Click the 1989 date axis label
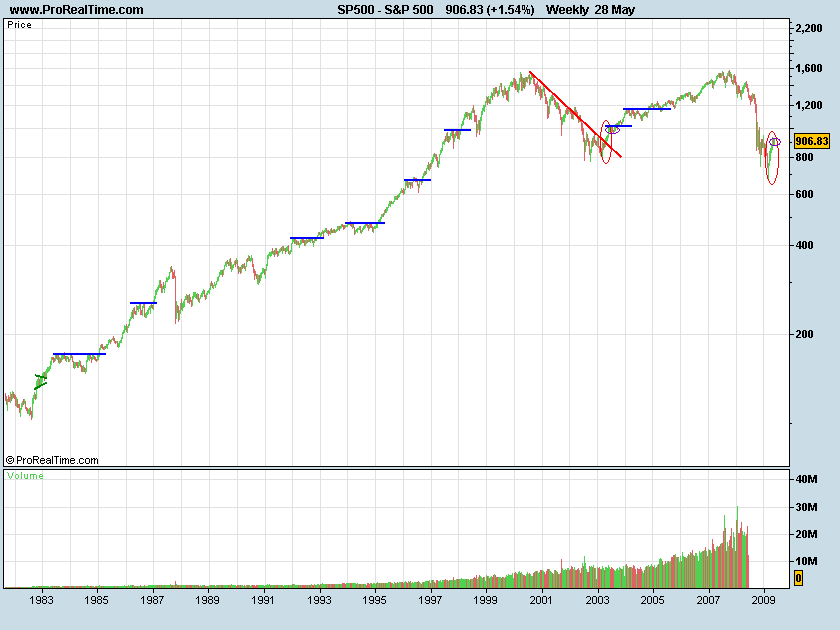This screenshot has height=630, width=840. click(x=207, y=600)
